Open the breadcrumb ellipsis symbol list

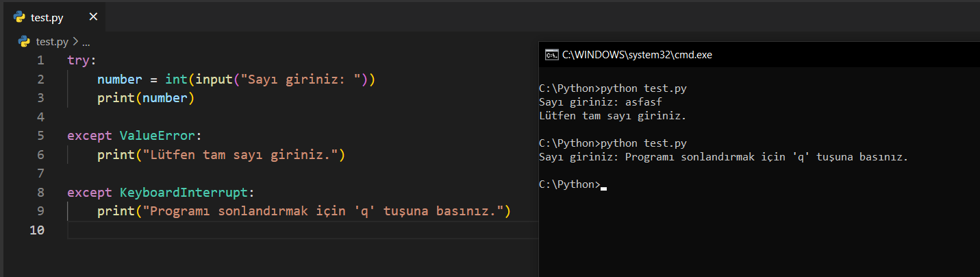(x=86, y=42)
